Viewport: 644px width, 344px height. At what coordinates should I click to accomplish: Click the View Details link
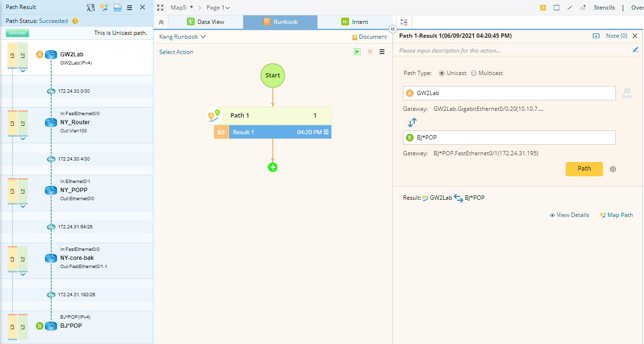point(569,215)
